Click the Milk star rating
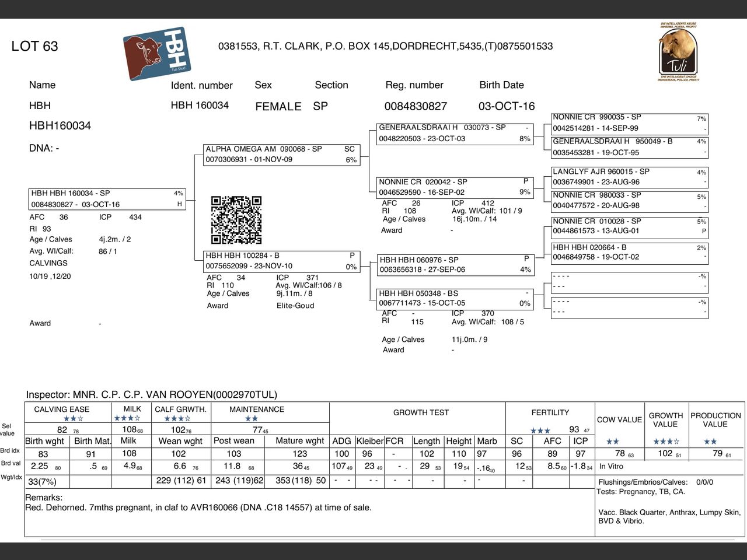The width and height of the screenshot is (747, 560). click(x=127, y=418)
